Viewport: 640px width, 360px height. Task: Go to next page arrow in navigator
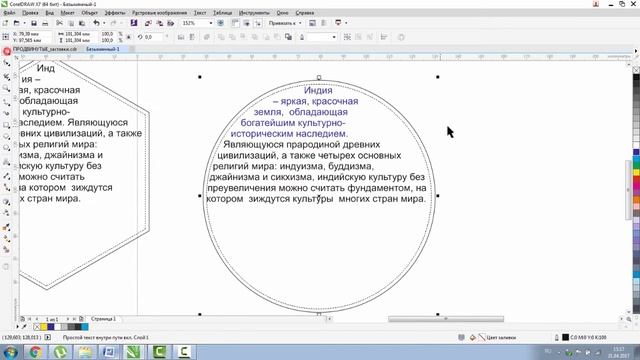click(68, 319)
